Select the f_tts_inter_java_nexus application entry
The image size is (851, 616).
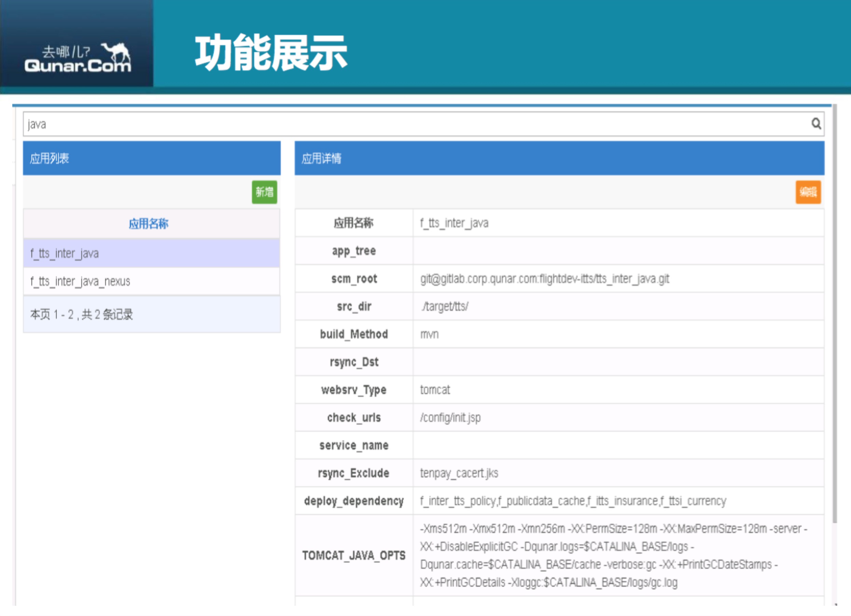tap(80, 281)
